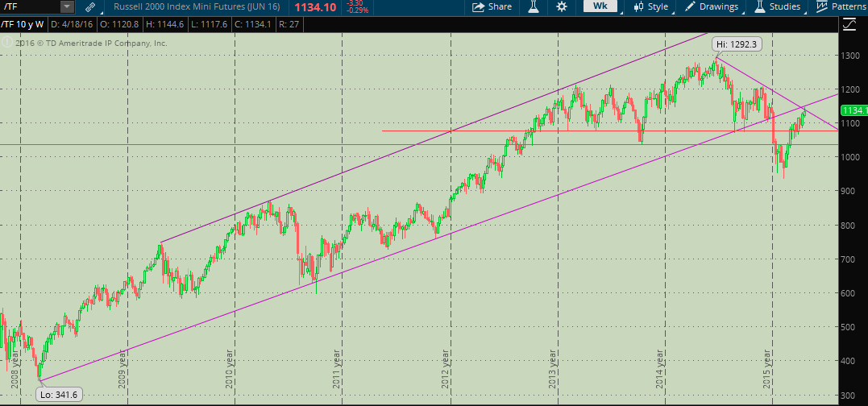Click the Hi: 1292.3 bubble
Viewport: 868px width, 406px height.
coord(737,44)
